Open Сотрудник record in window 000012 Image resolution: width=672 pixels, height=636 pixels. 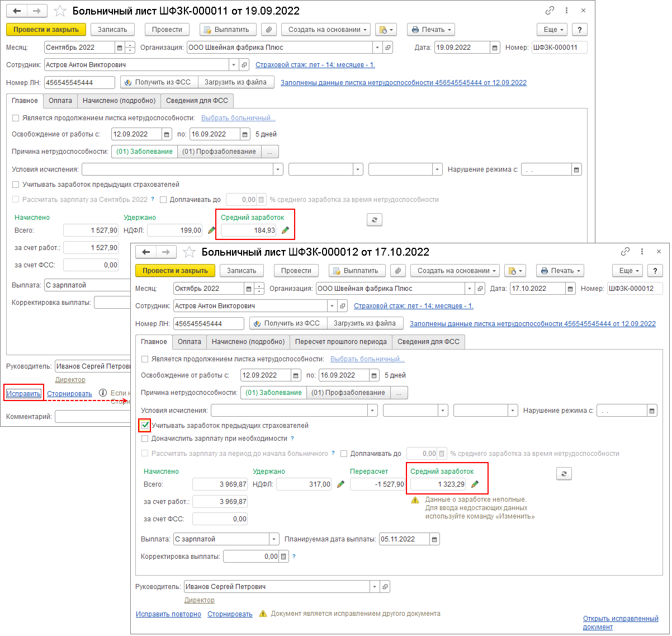pos(343,306)
